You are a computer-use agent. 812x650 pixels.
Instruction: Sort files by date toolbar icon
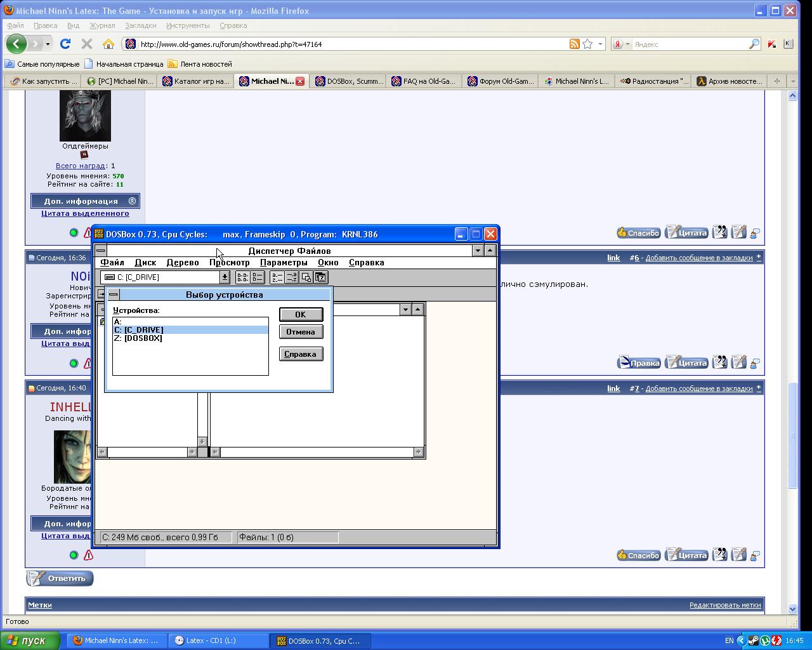coord(321,277)
